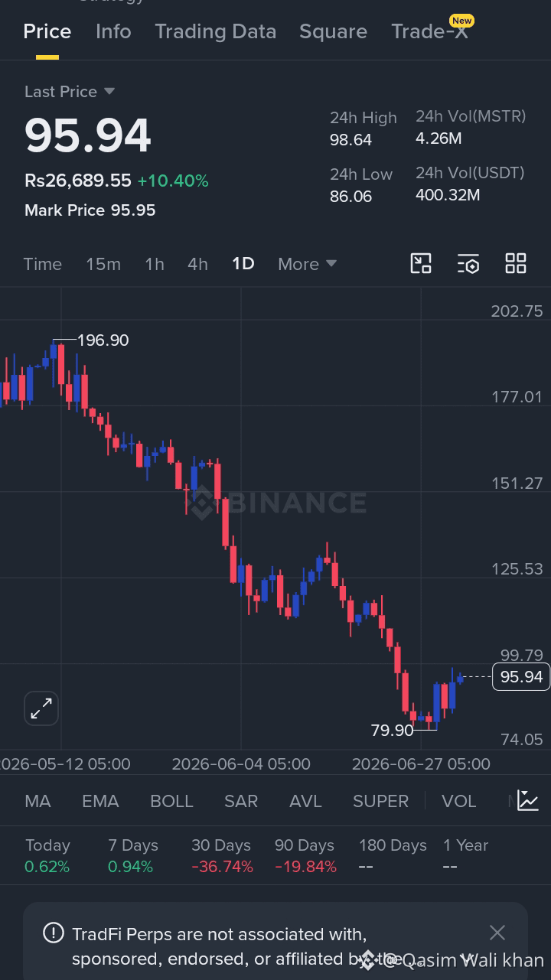Switch to the Square tab
Image resolution: width=551 pixels, height=980 pixels.
333,31
